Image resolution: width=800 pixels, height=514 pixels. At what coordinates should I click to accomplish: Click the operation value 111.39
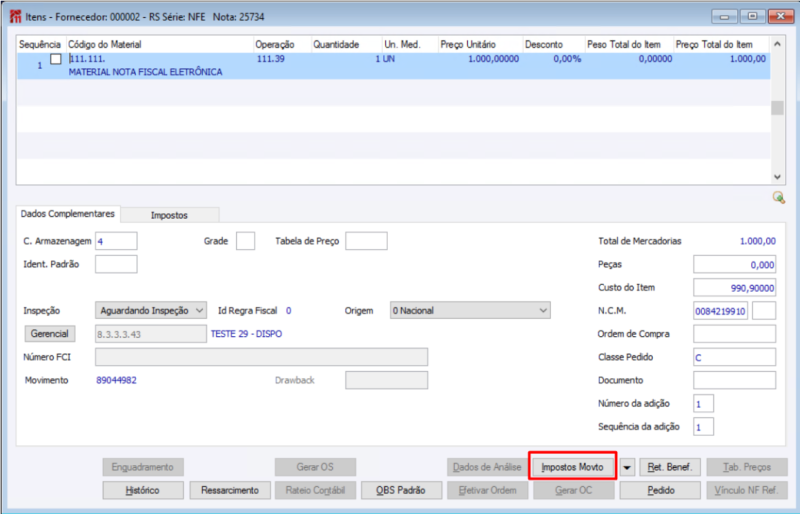[x=270, y=59]
